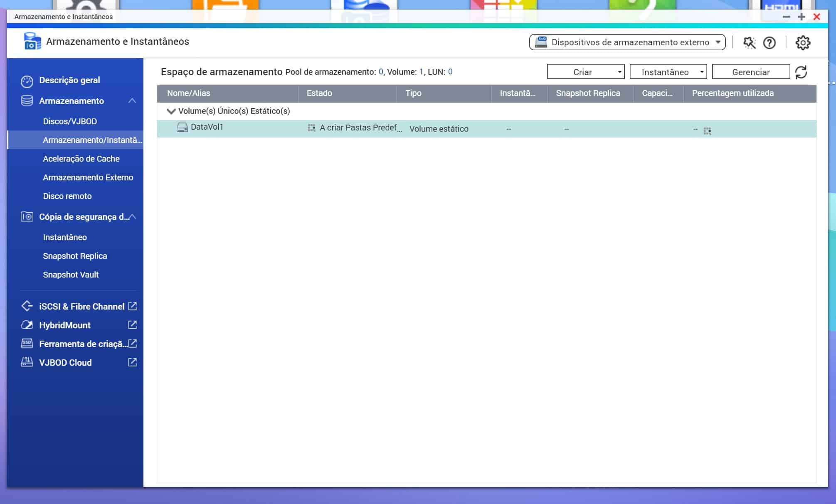Click Storage & Snapshots app logo icon

pos(32,41)
